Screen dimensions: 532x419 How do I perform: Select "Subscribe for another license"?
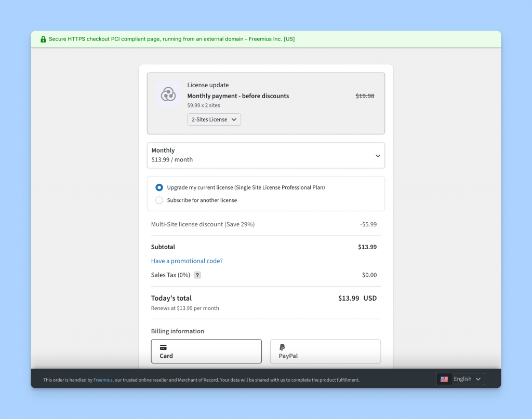point(159,200)
